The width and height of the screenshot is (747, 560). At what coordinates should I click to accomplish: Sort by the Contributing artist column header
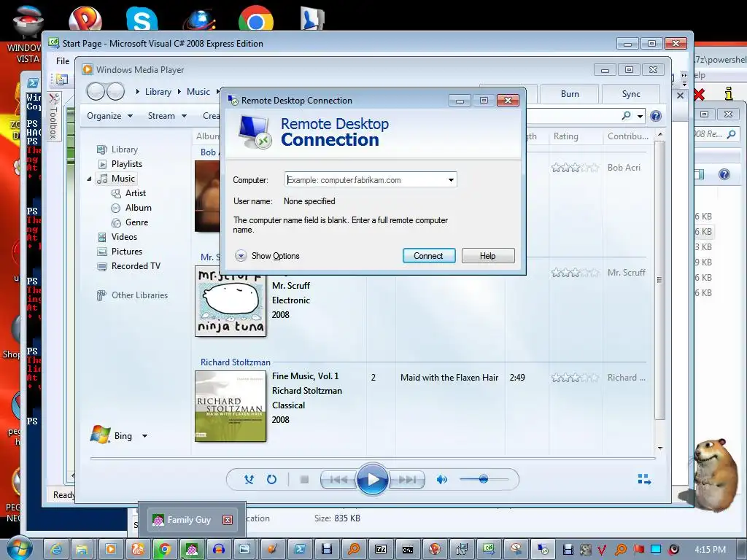pos(628,136)
